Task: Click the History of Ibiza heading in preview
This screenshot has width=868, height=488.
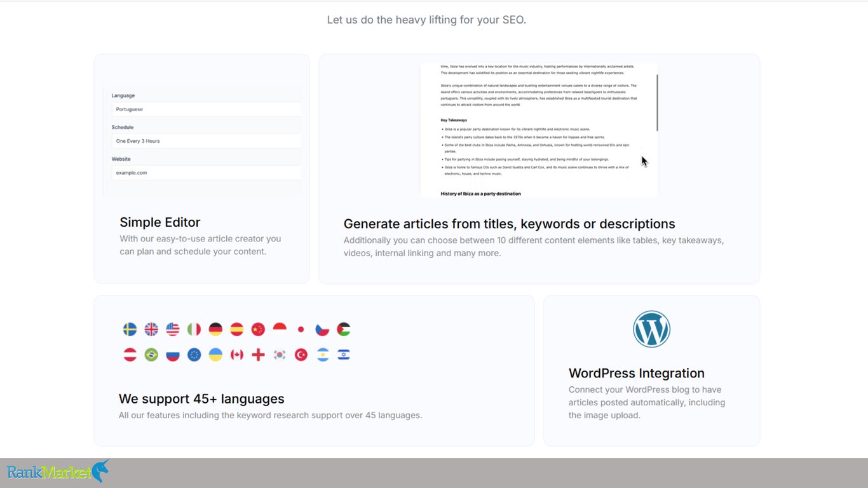Action: [x=480, y=194]
